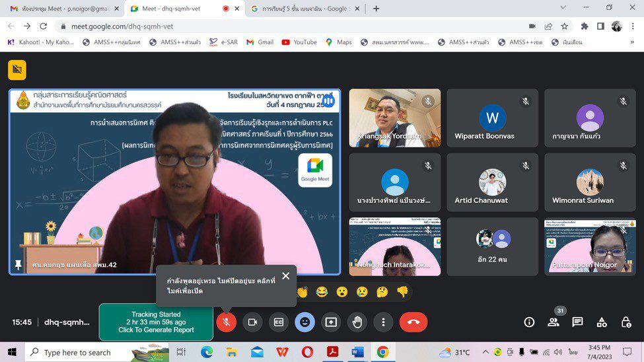Viewport: 644px width, 362px height.
Task: Click the taskbar search box
Action: pyautogui.click(x=97, y=352)
